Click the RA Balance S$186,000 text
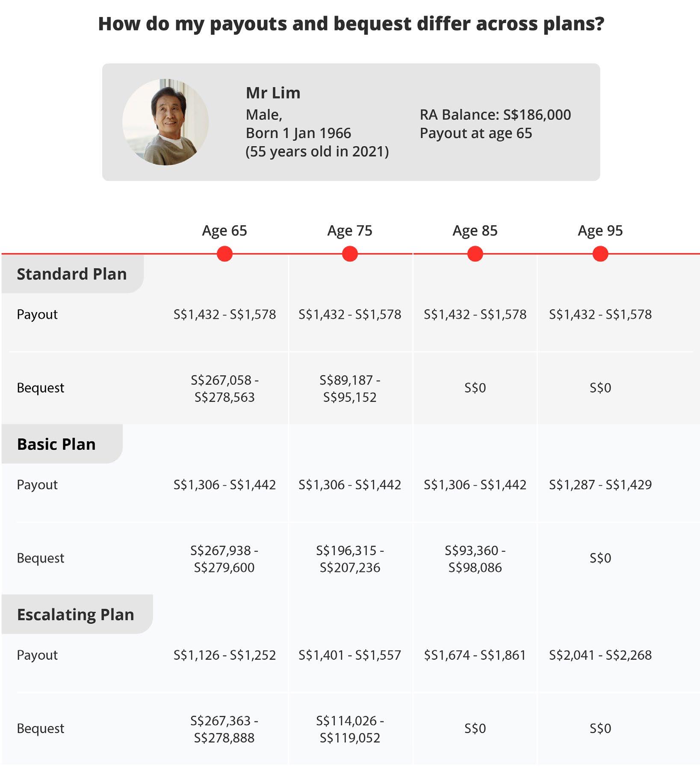 coord(495,115)
